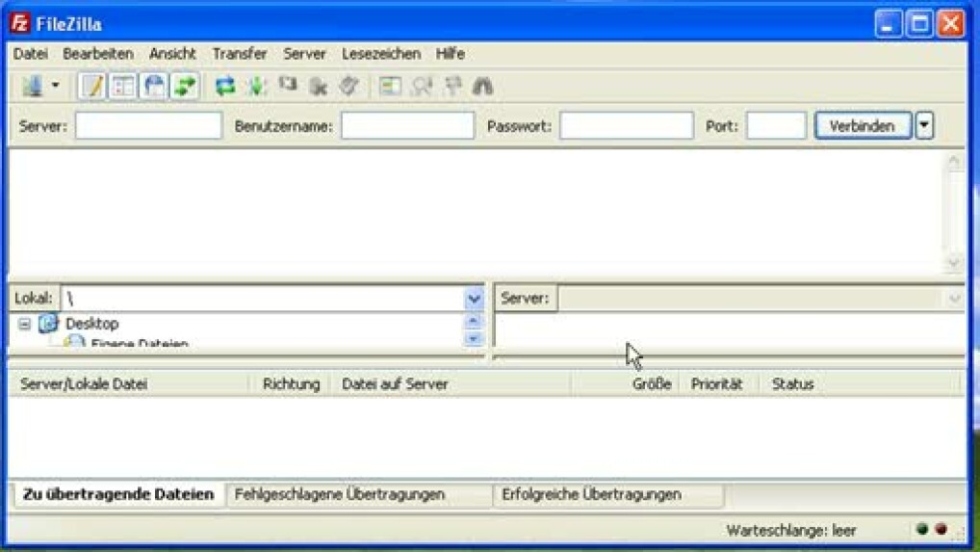Image resolution: width=980 pixels, height=552 pixels.
Task: Open the Lesezeichen menu
Action: point(381,54)
